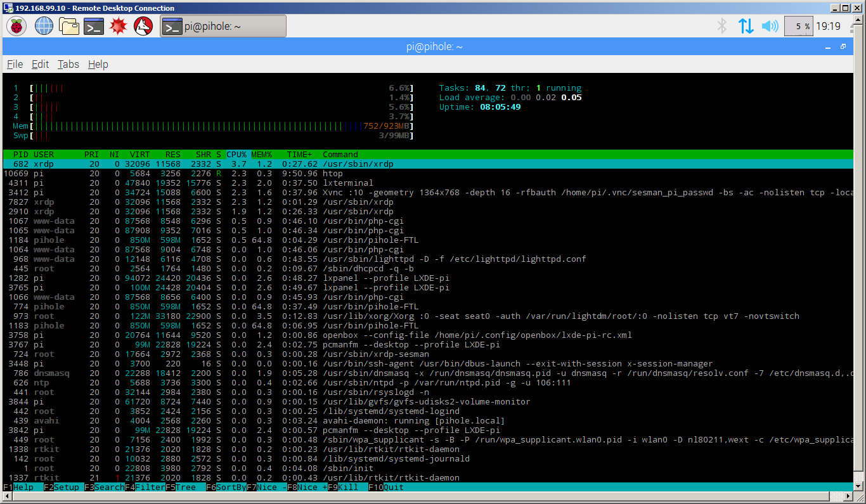The width and height of the screenshot is (866, 504).
Task: Open the Raspberry Pi main menu
Action: tap(16, 26)
